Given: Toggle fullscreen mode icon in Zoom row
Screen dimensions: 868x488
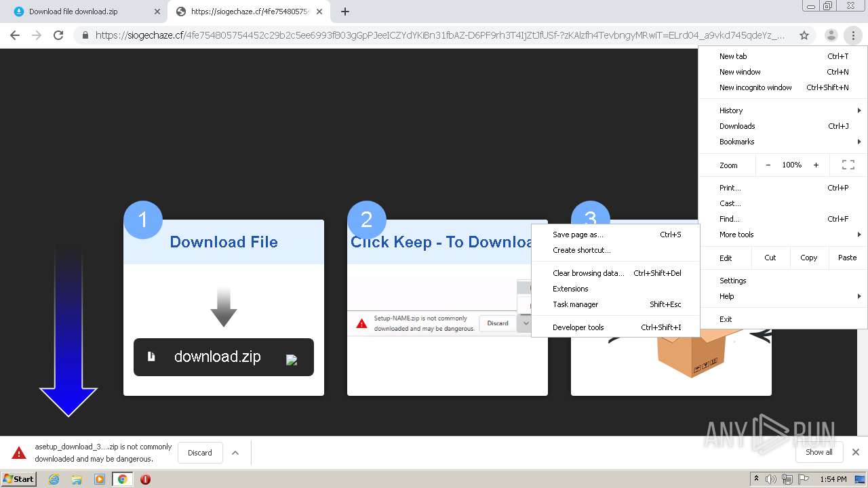Looking at the screenshot, I should pyautogui.click(x=848, y=165).
